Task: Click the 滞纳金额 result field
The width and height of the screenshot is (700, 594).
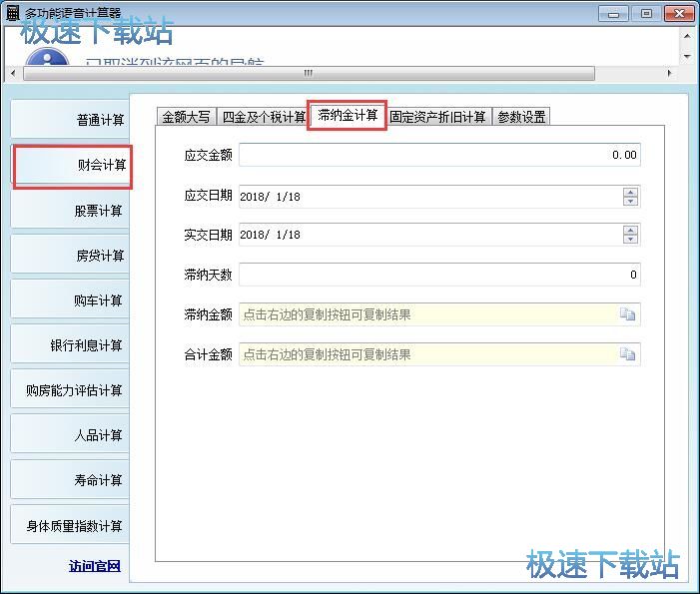Action: tap(439, 314)
